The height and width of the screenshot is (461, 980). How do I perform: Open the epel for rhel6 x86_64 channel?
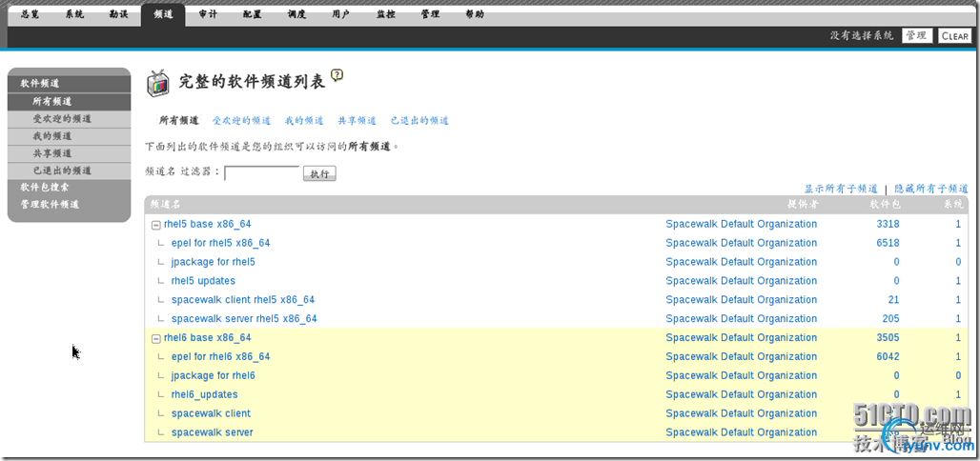[220, 356]
